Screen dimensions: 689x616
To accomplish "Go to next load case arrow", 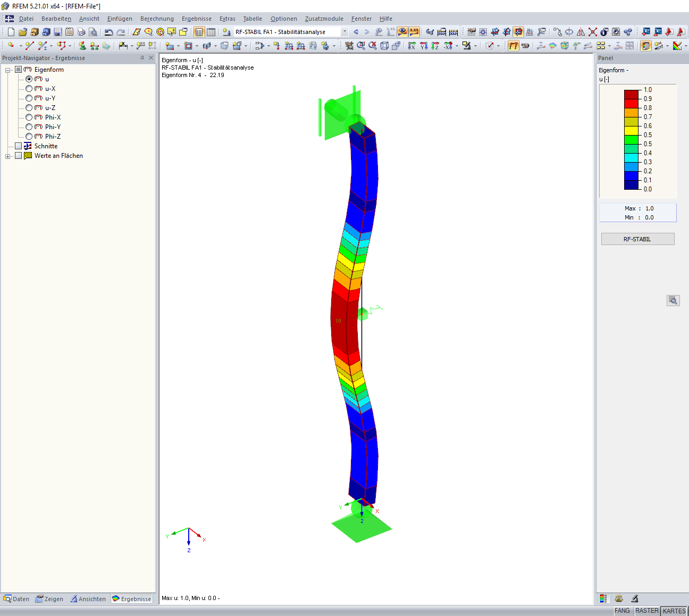I will 367,32.
